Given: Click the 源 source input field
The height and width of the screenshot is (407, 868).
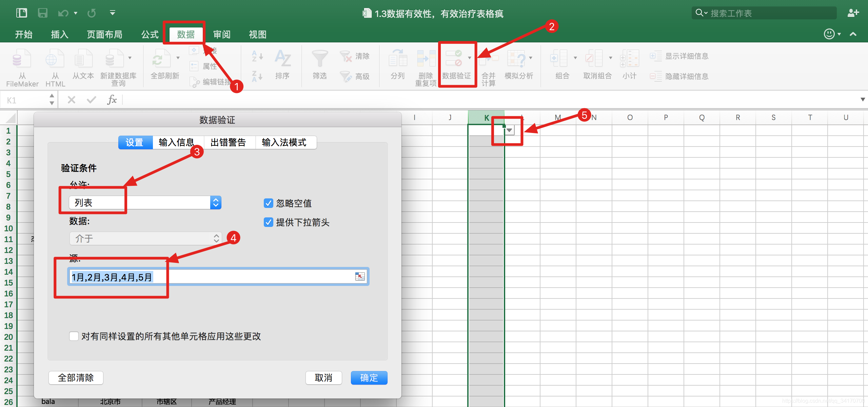Looking at the screenshot, I should pos(218,277).
